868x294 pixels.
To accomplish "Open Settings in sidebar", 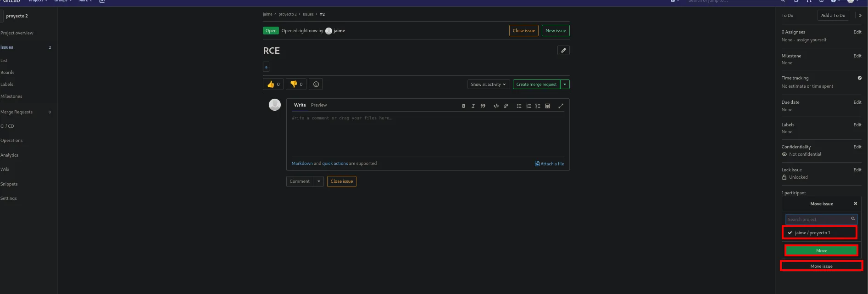I will tap(9, 198).
